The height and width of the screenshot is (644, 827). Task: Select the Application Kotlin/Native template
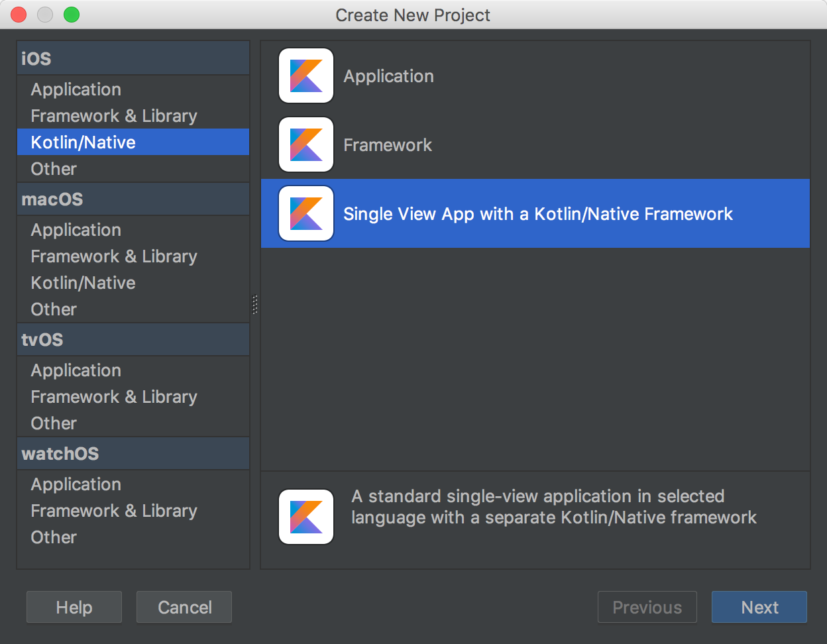click(535, 76)
